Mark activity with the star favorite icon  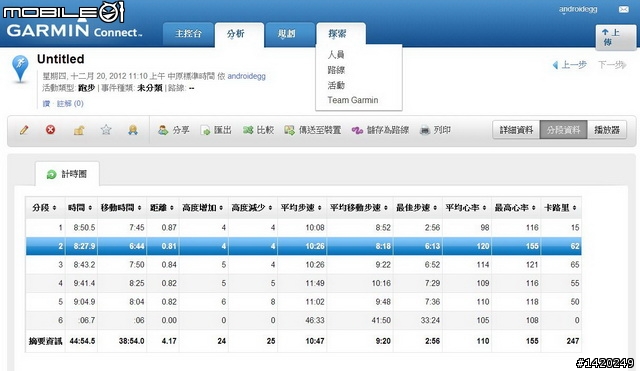(106, 130)
